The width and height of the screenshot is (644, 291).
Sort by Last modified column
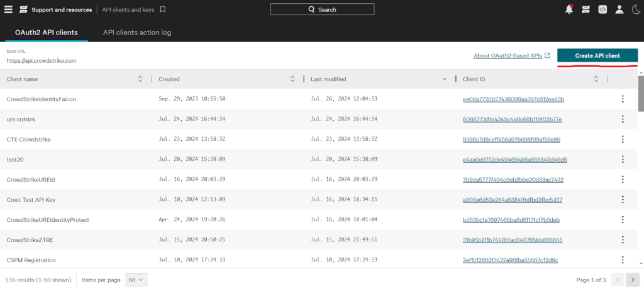click(x=445, y=79)
